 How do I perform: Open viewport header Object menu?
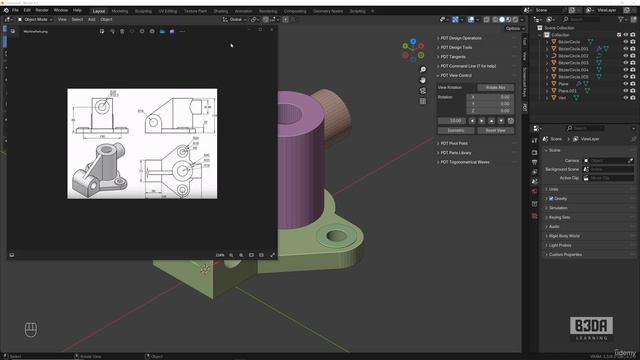point(106,20)
